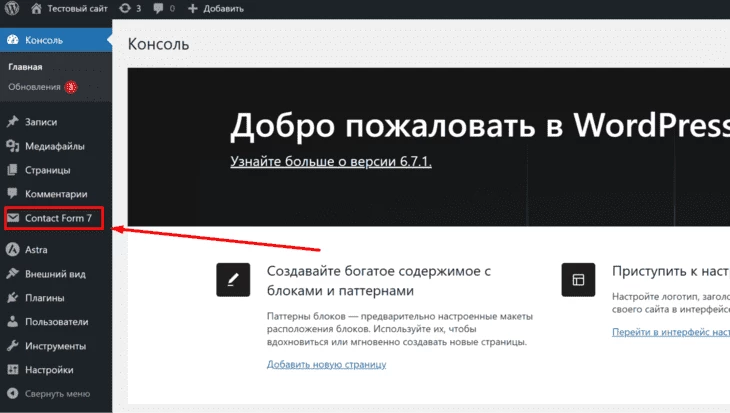Open the home icon for Тестовый сайт
The height and width of the screenshot is (413, 730).
36,8
